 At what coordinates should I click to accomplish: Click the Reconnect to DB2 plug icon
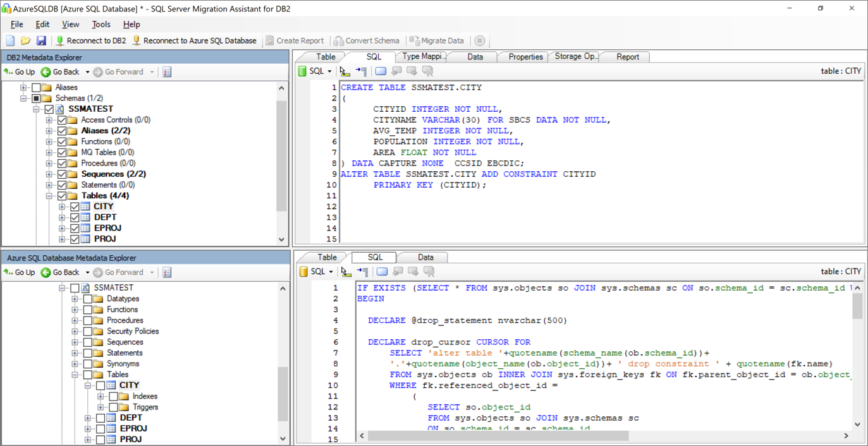58,40
